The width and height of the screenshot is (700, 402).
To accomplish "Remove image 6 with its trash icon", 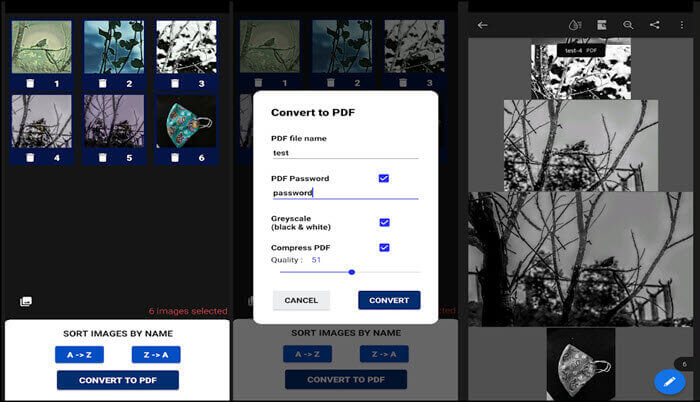I will pos(174,157).
